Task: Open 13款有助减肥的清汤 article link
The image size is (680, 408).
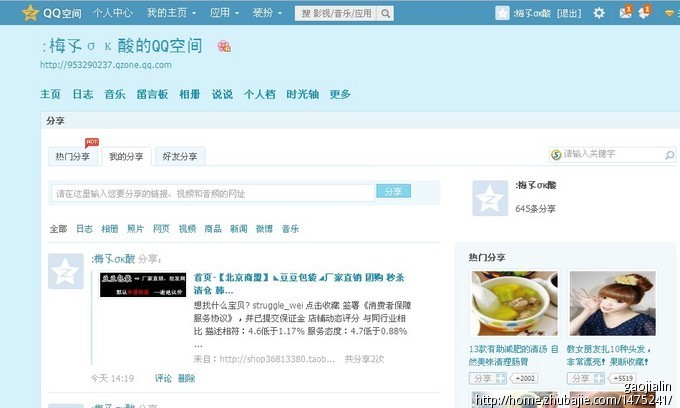Action: [x=513, y=356]
